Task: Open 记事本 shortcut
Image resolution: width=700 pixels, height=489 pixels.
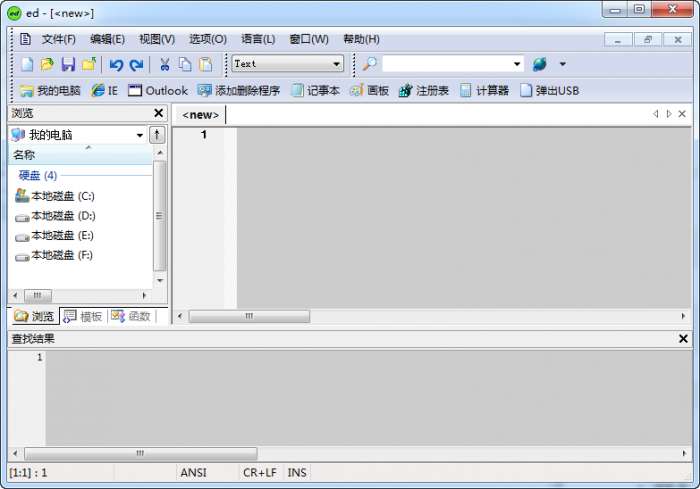Action: [315, 91]
